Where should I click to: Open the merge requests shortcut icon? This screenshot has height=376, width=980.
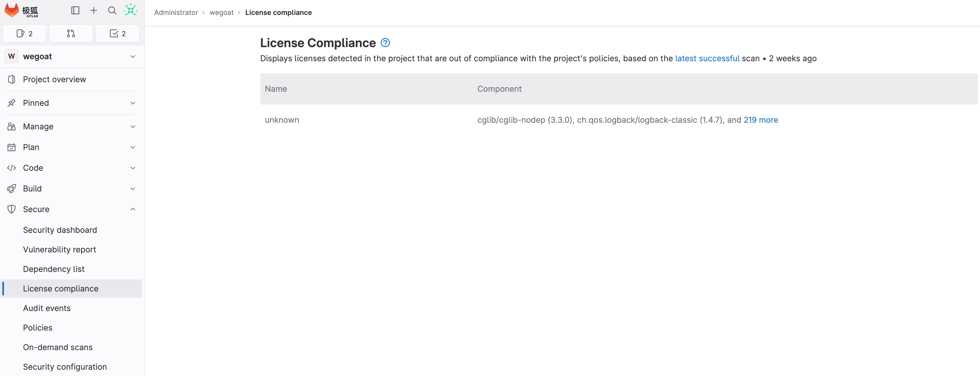point(71,33)
